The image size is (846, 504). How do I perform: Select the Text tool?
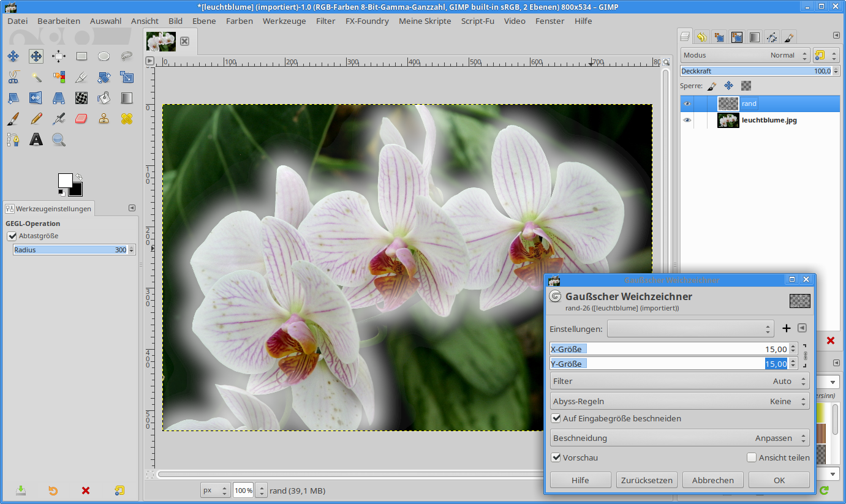[x=36, y=140]
